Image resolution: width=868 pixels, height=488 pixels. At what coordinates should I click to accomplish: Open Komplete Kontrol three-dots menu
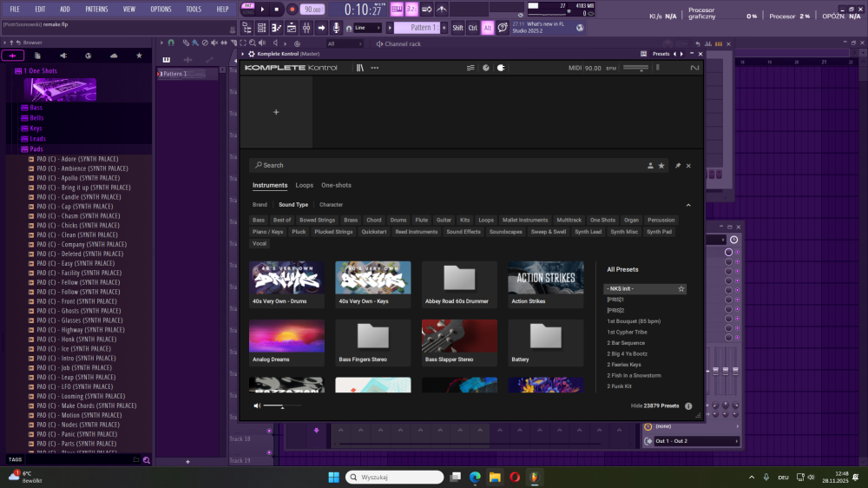click(x=375, y=68)
